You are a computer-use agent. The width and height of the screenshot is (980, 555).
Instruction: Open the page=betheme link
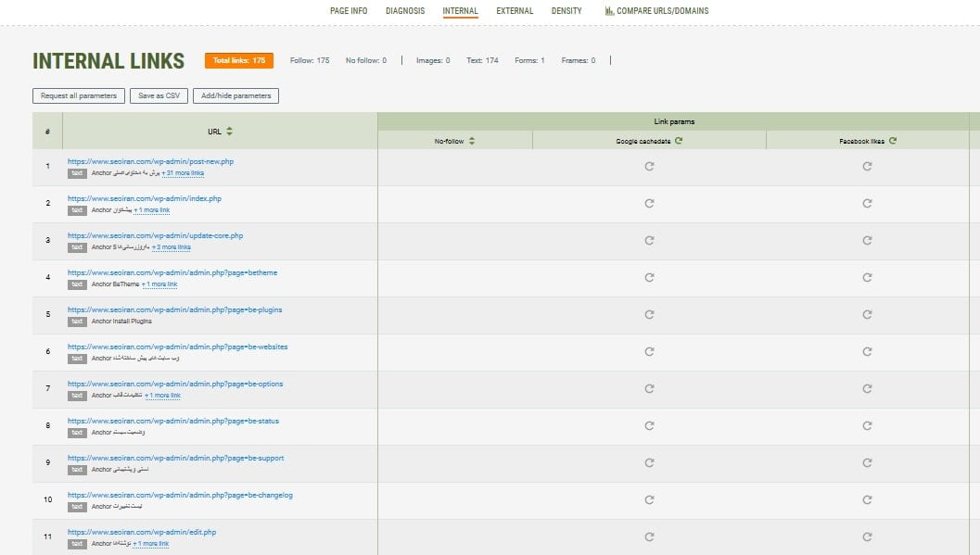pyautogui.click(x=172, y=272)
